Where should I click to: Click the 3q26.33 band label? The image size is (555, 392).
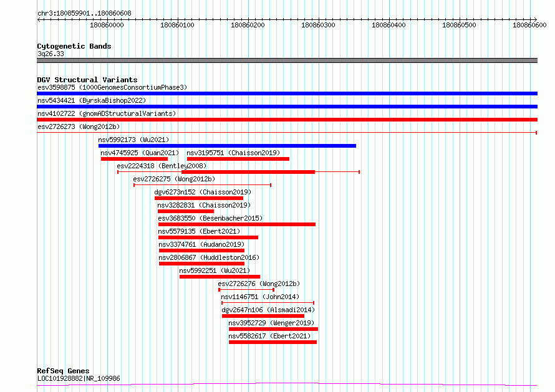click(x=51, y=54)
